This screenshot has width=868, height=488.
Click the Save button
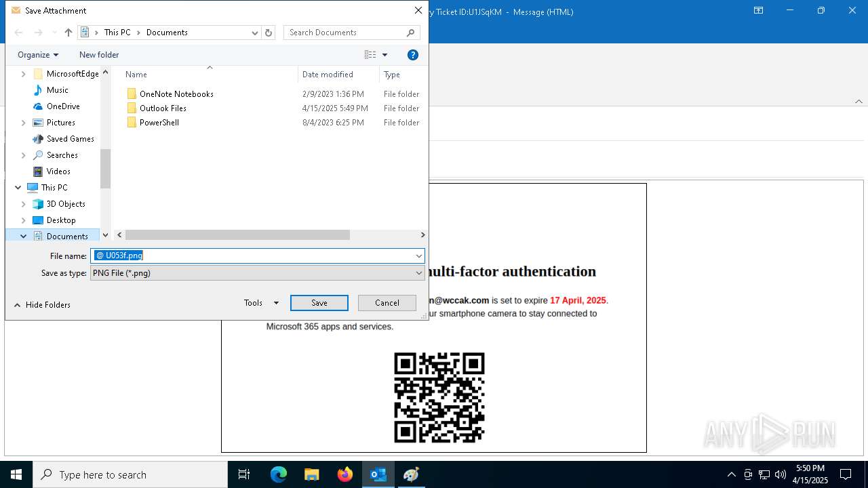click(319, 303)
